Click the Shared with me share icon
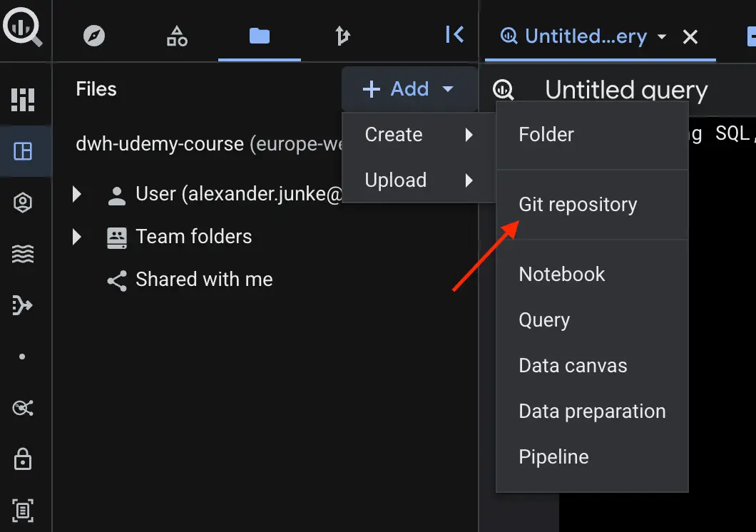This screenshot has width=756, height=532. tap(117, 280)
